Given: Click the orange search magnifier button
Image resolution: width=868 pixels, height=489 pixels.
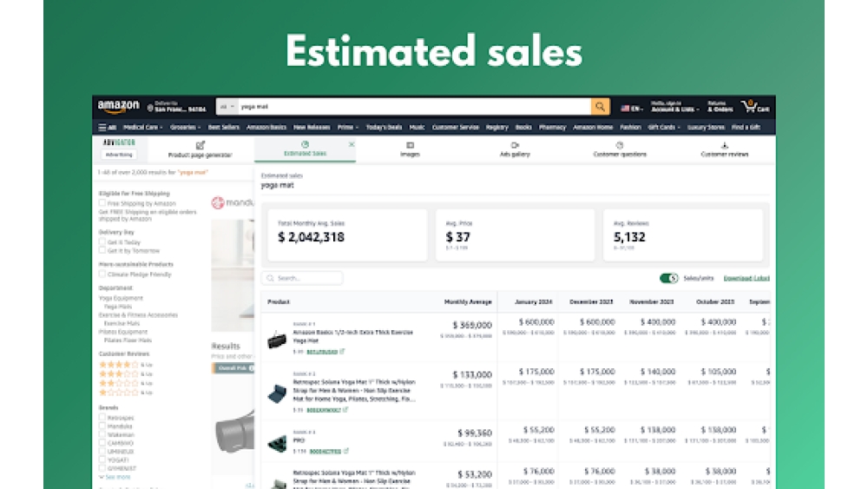Looking at the screenshot, I should [x=600, y=106].
